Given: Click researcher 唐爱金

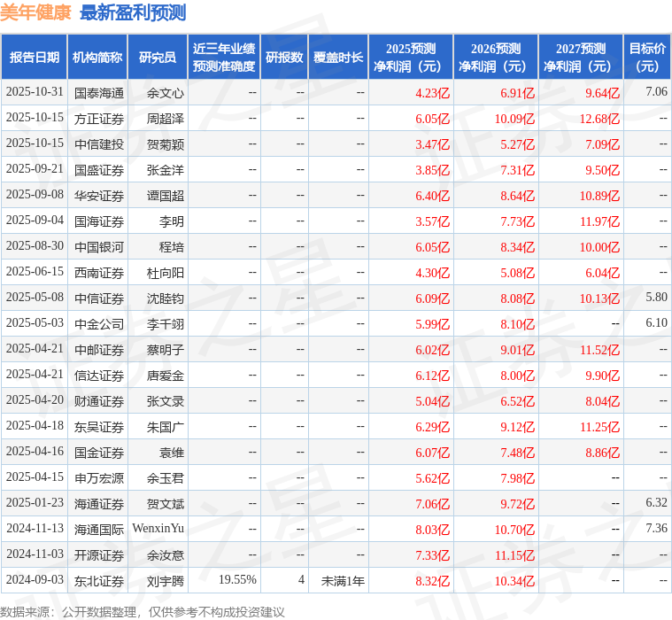Looking at the screenshot, I should coord(166,376).
